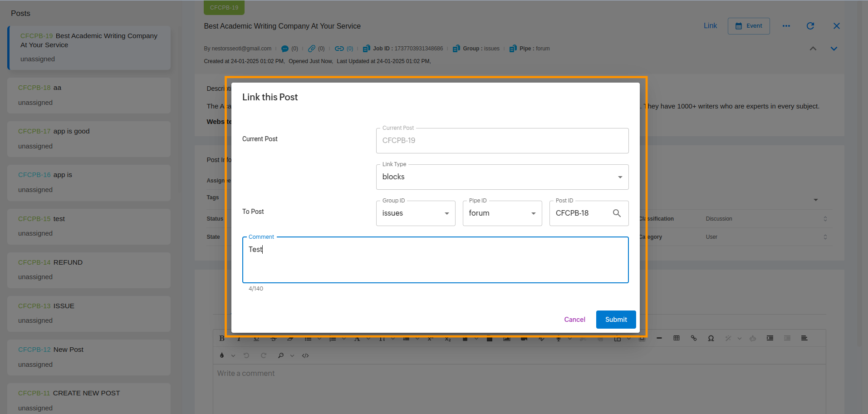Click the color drop icon in editor
Image resolution: width=868 pixels, height=414 pixels.
(222, 355)
